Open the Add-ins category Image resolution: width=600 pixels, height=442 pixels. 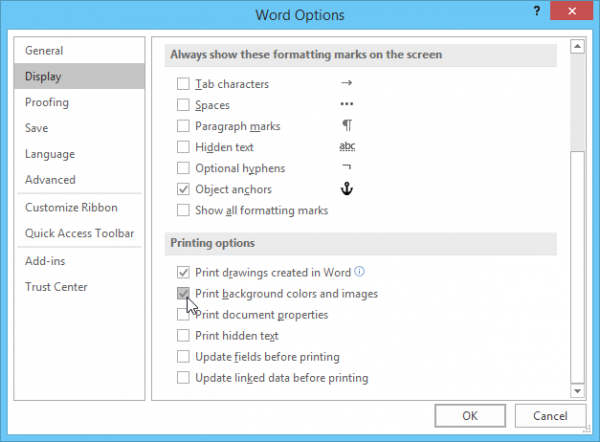click(79, 261)
